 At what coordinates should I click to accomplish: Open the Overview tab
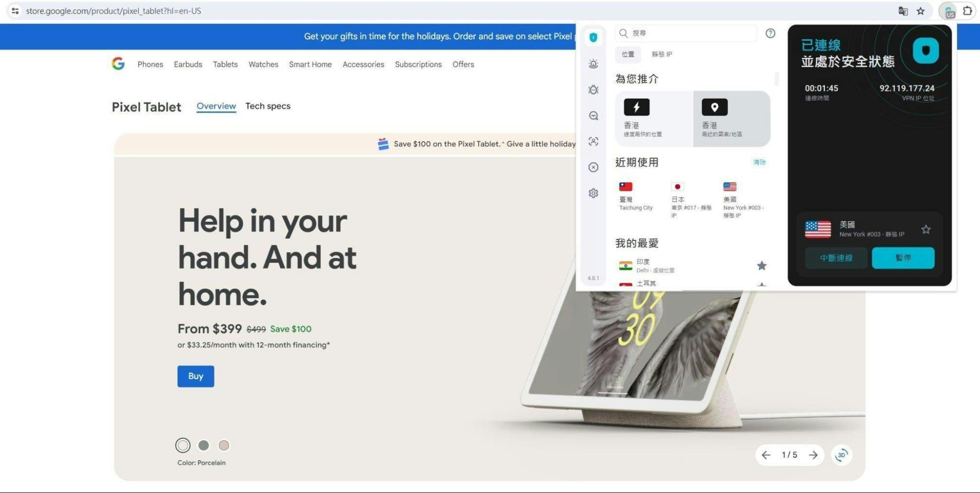(216, 106)
